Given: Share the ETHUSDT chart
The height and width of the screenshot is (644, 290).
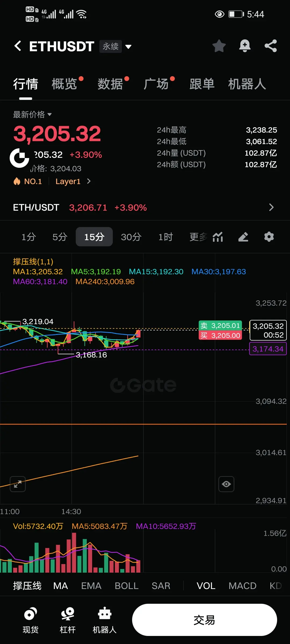Looking at the screenshot, I should click(271, 46).
